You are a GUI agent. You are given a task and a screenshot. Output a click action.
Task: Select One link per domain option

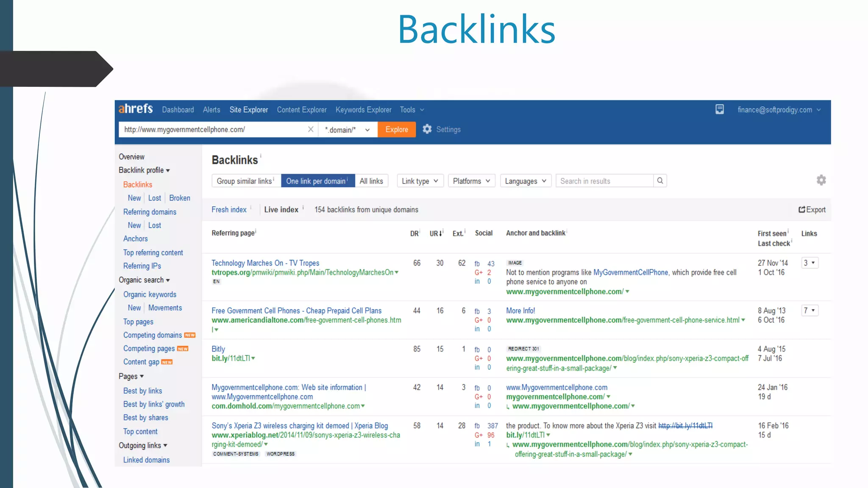pos(317,181)
